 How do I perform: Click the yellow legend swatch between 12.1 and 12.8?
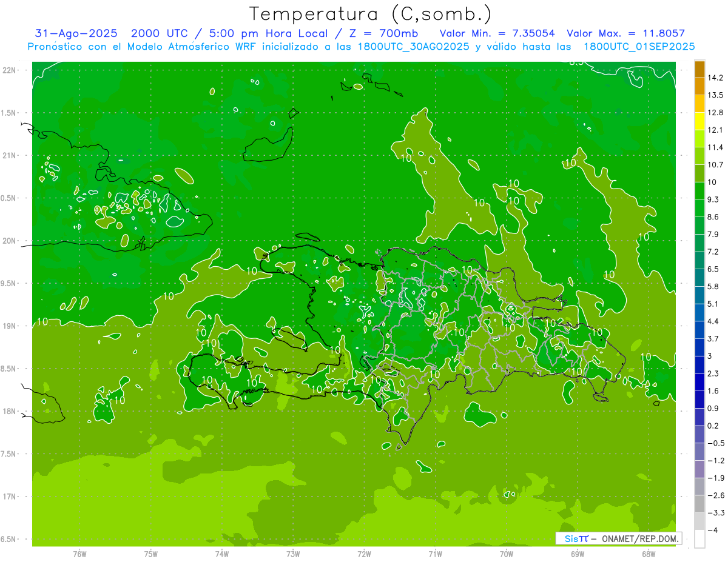tap(699, 121)
